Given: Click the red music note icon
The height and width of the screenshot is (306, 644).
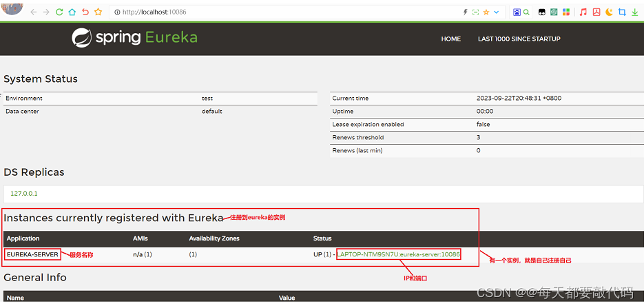Looking at the screenshot, I should coord(583,12).
